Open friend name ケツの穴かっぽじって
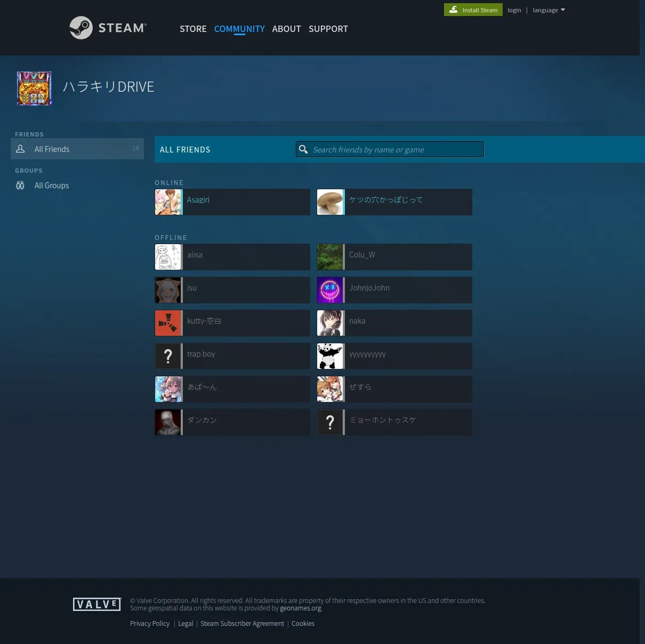The image size is (645, 644). pos(386,199)
